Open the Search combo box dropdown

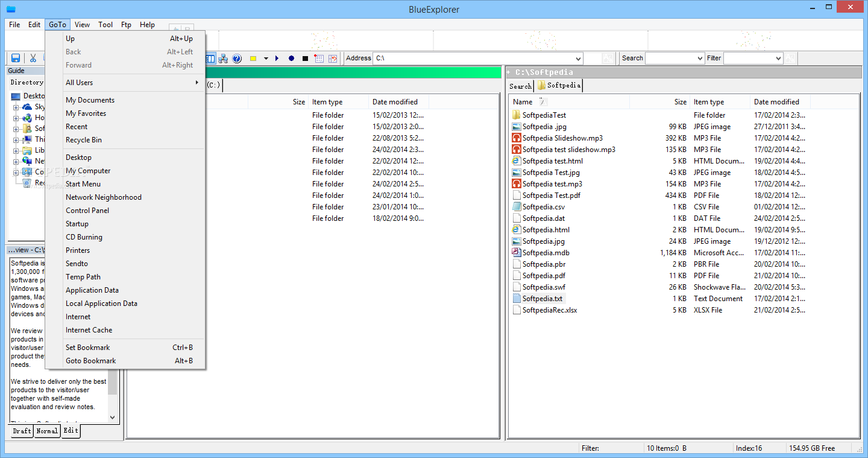click(x=700, y=59)
